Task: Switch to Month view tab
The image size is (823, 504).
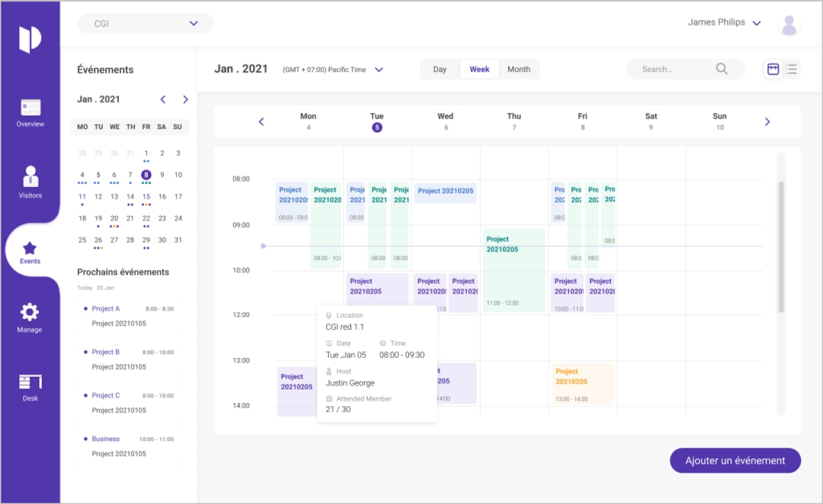Action: [x=519, y=69]
